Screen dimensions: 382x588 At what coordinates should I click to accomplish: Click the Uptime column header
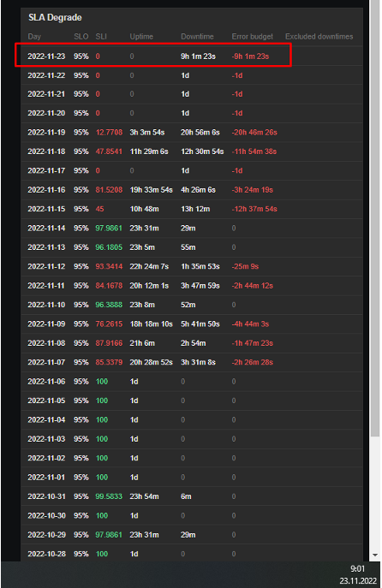coord(141,37)
